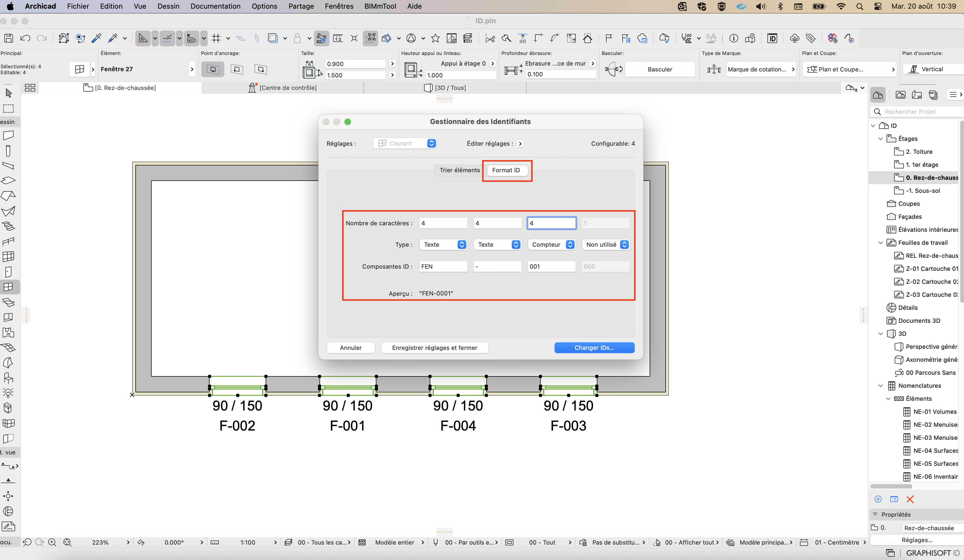Select the first anchor point option

point(213,69)
